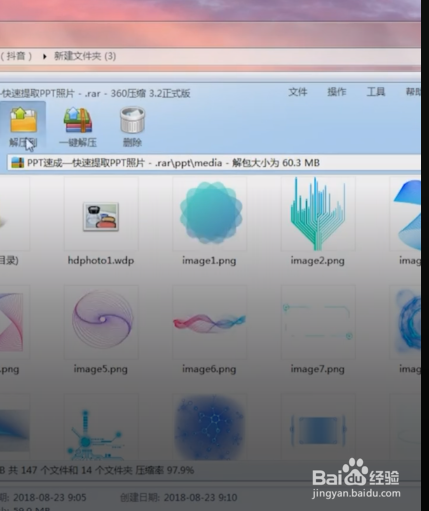Viewport: 429px width, 511px height.
Task: Click the image5.png file name
Action: tap(101, 369)
